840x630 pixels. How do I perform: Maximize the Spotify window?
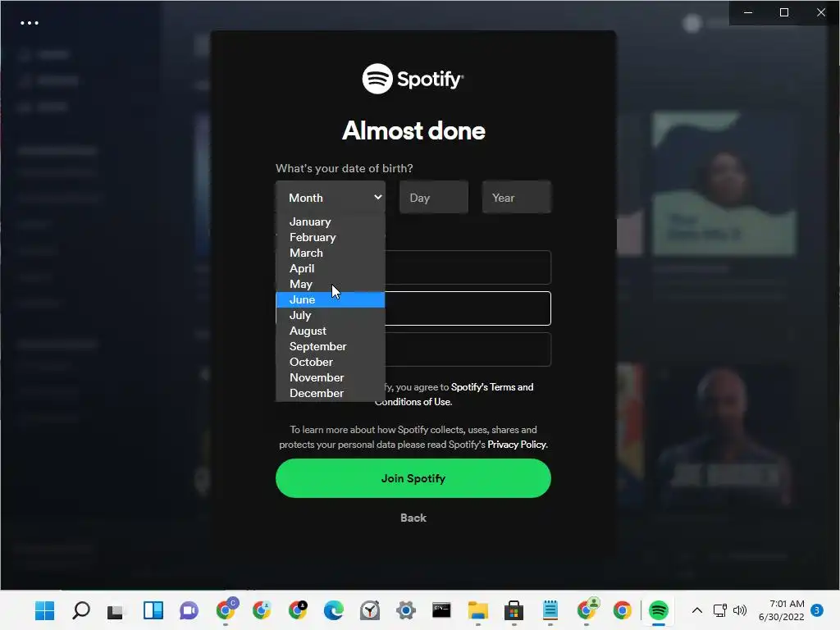784,12
